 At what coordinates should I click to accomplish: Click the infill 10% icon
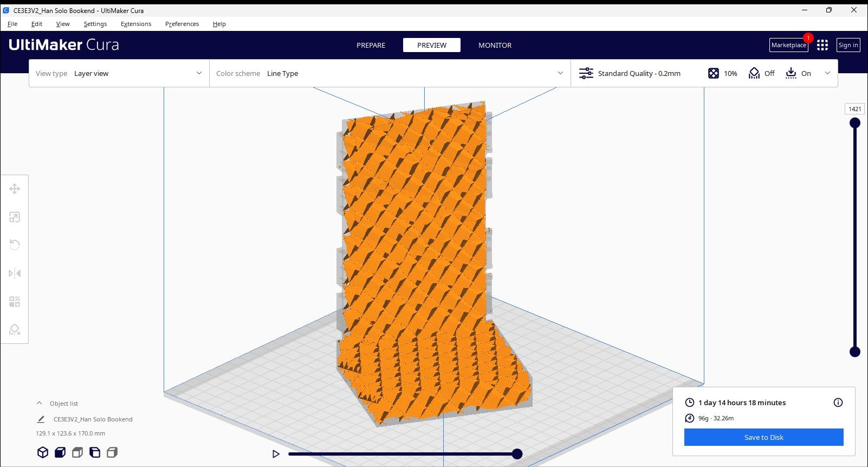pyautogui.click(x=714, y=73)
